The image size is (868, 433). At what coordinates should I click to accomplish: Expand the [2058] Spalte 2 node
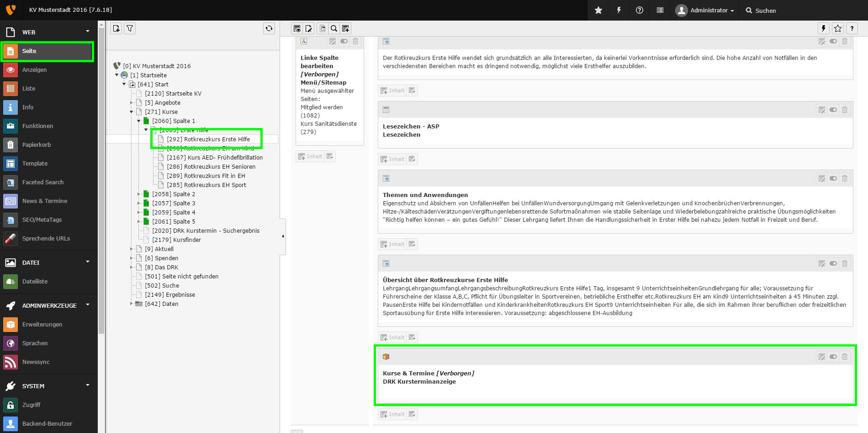tap(139, 194)
